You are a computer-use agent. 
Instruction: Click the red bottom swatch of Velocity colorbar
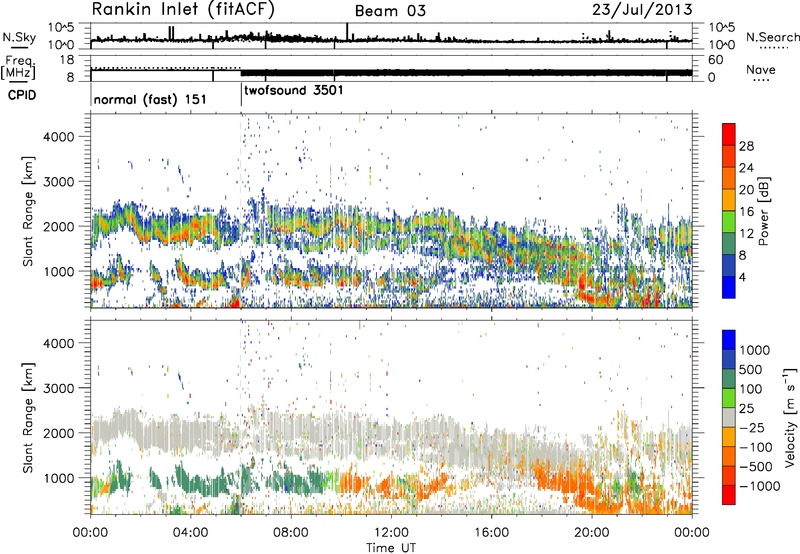point(729,495)
